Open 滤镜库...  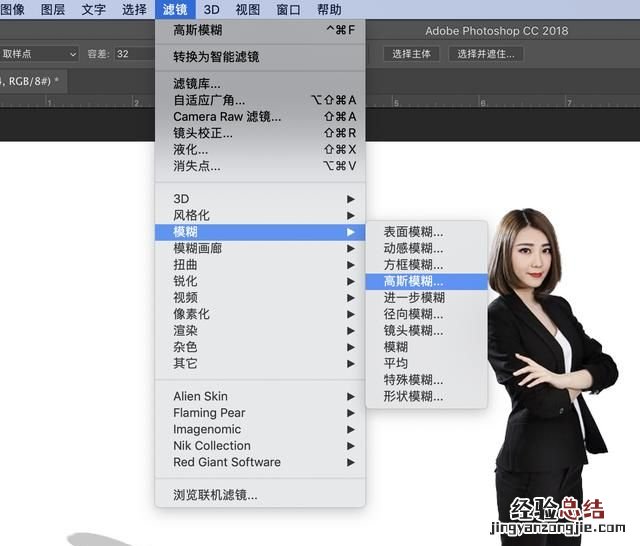pyautogui.click(x=260, y=84)
